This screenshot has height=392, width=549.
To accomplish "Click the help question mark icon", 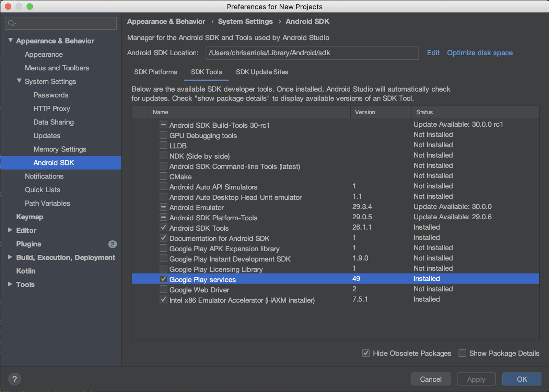I will click(14, 379).
